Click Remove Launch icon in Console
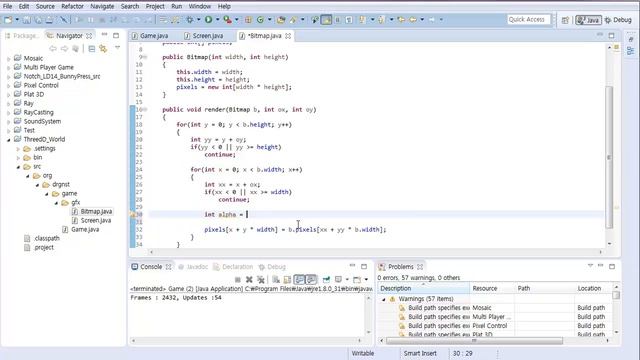Screen dimensions: 640x360 249,280
